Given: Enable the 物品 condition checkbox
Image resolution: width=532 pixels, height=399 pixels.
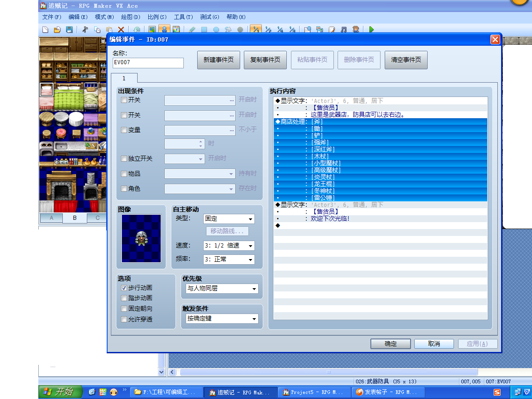Looking at the screenshot, I should pyautogui.click(x=124, y=174).
